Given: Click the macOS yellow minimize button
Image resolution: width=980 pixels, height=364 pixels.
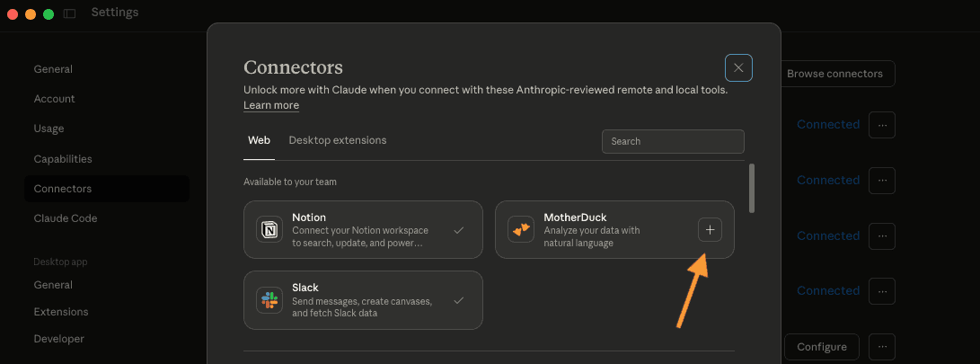Looking at the screenshot, I should click(30, 13).
